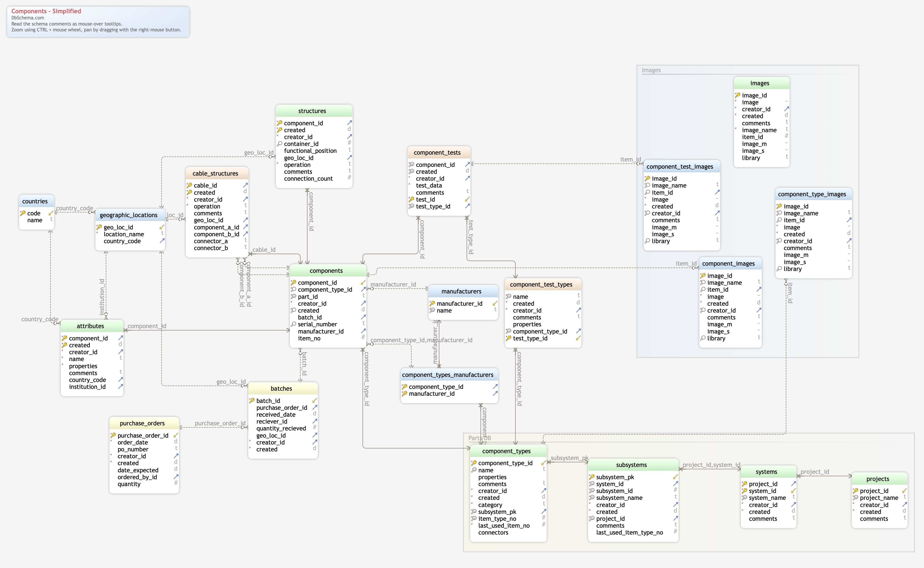Select the countries table header
The height and width of the screenshot is (568, 924).
pos(36,201)
